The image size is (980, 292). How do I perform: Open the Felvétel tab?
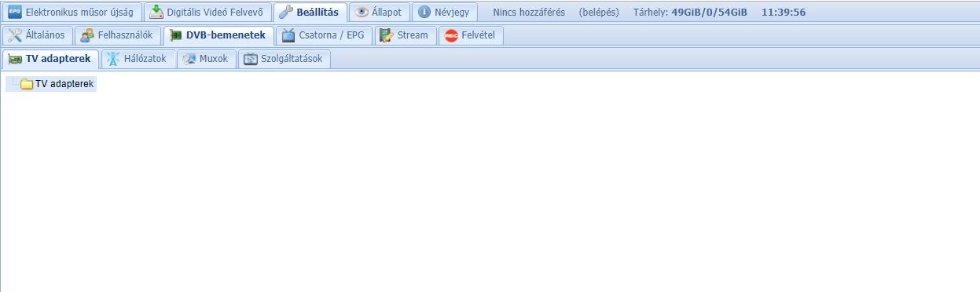(x=471, y=35)
